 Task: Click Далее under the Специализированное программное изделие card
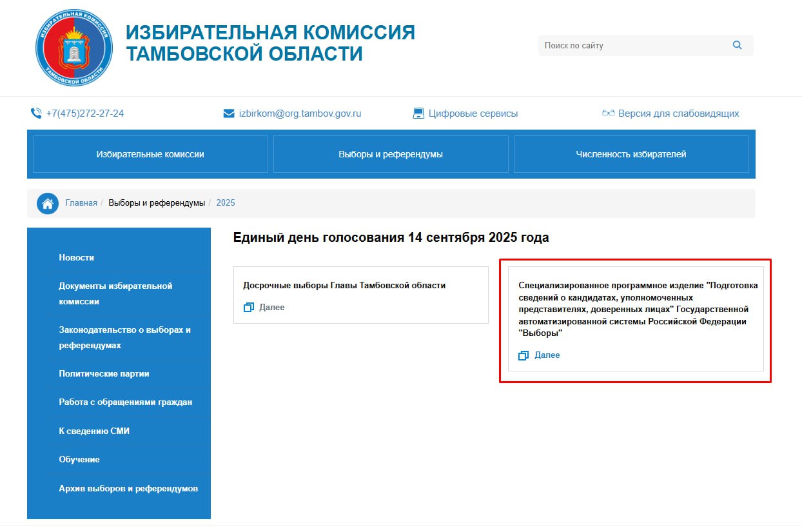tap(547, 355)
